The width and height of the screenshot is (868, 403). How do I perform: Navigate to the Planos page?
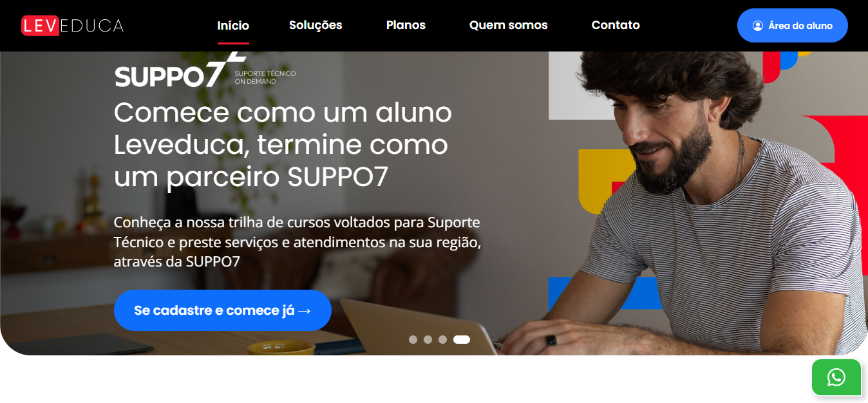coord(406,25)
